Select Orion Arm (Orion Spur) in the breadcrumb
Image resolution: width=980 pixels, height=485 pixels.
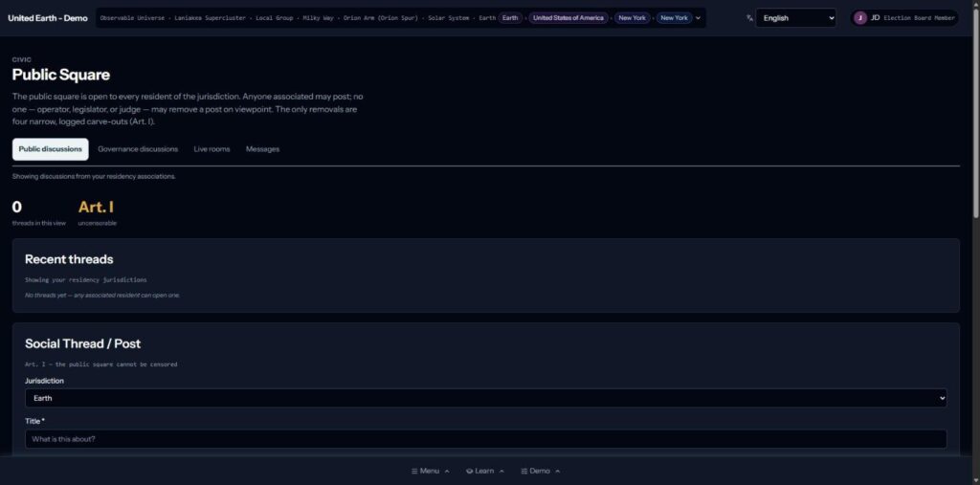click(381, 18)
